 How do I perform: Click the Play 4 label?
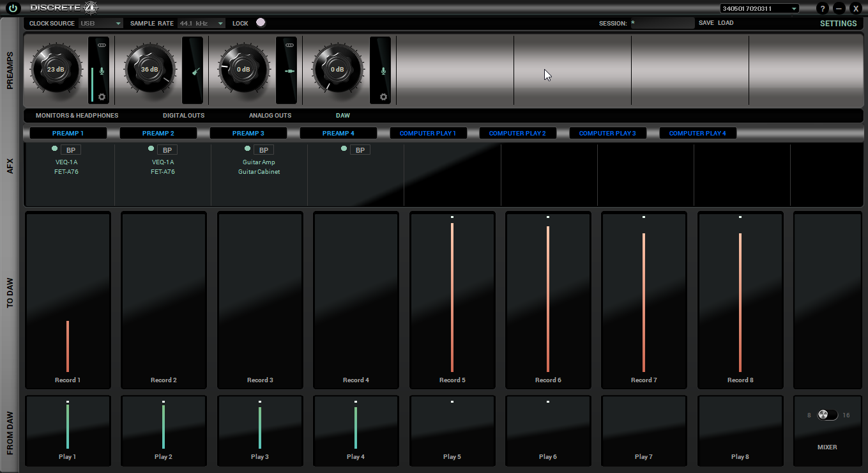click(355, 457)
